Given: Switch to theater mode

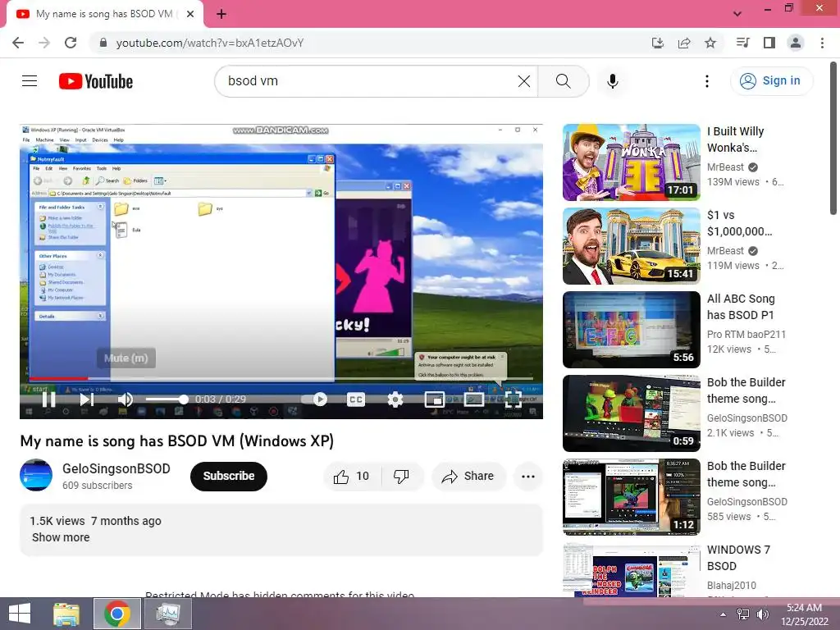Looking at the screenshot, I should click(x=473, y=399).
